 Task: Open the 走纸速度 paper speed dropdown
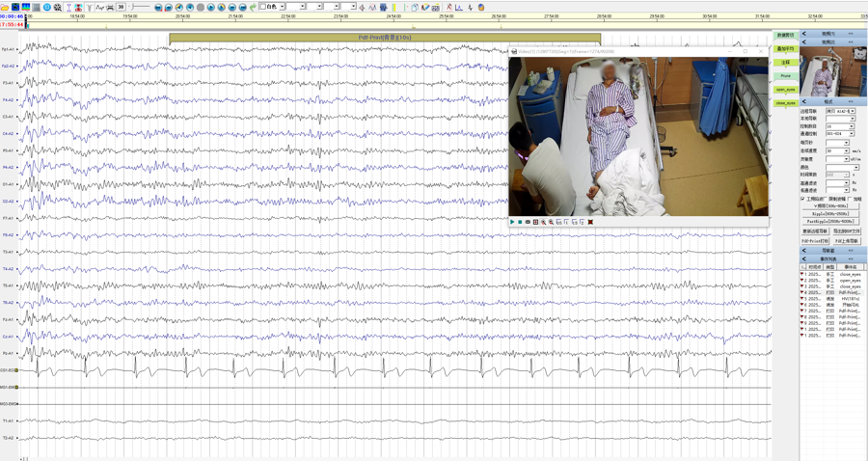tap(846, 151)
